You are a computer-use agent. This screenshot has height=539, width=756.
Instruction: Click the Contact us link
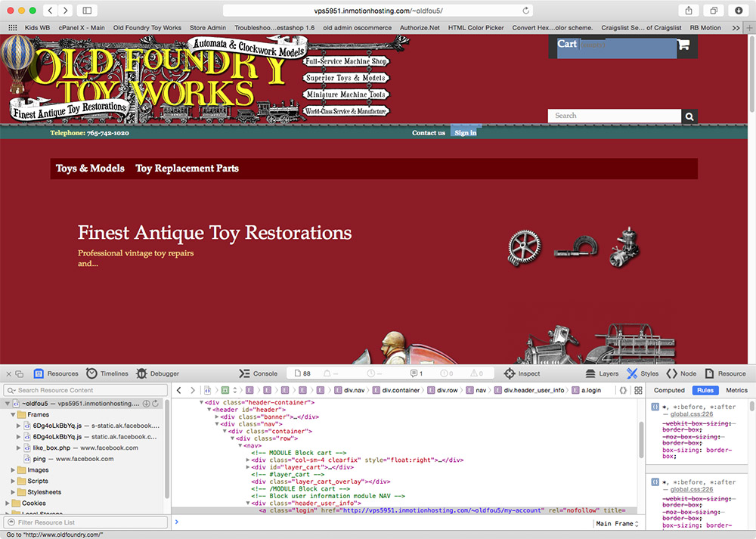[428, 133]
